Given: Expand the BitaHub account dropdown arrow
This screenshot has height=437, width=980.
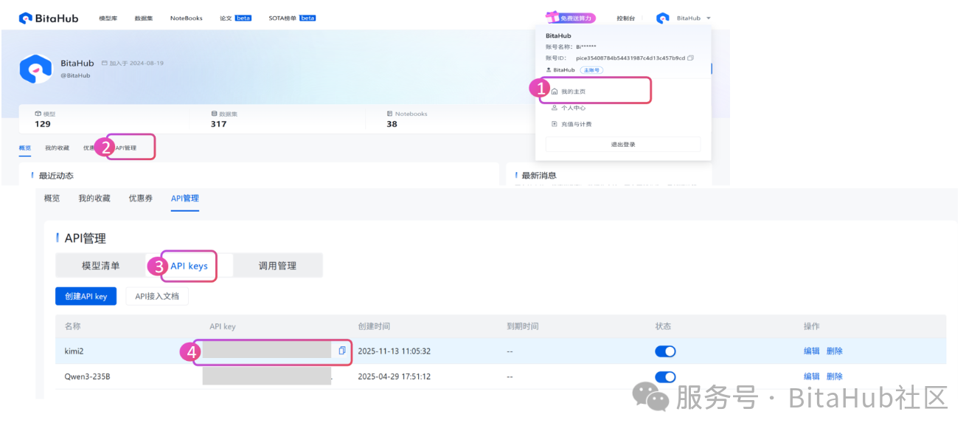Looking at the screenshot, I should pyautogui.click(x=709, y=18).
